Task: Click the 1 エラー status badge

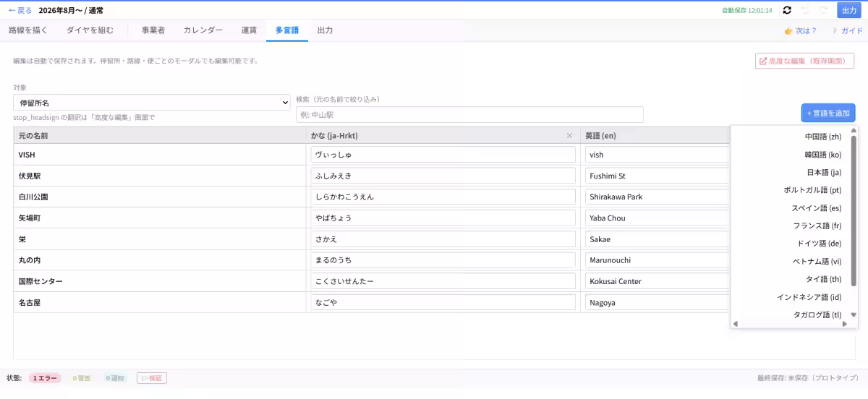Action: click(45, 378)
